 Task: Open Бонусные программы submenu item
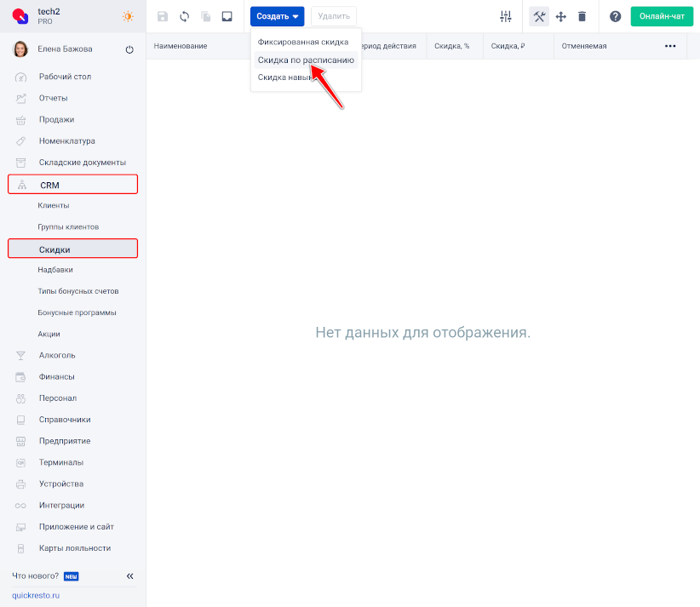pos(77,312)
